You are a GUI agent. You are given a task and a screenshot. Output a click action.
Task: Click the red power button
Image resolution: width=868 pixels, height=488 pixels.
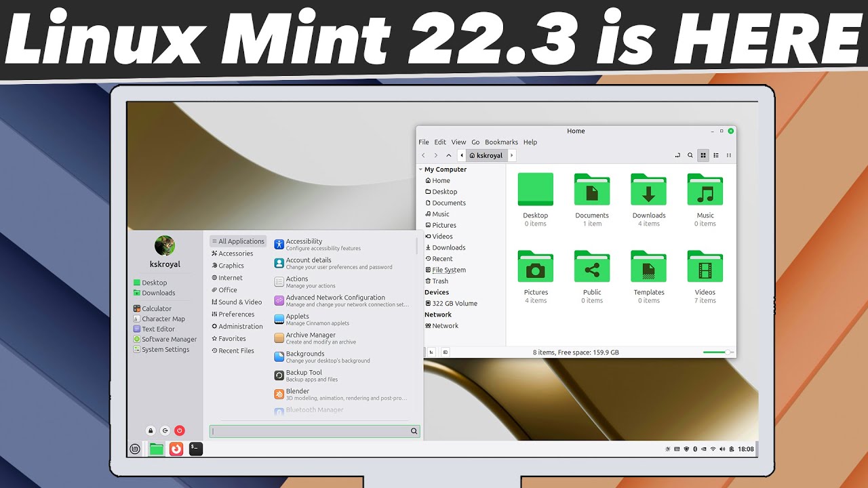point(180,430)
